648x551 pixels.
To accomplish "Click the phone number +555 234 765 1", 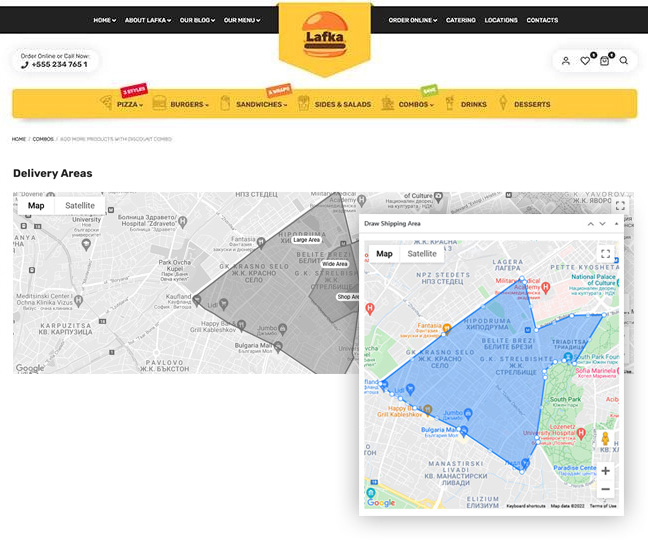I will pyautogui.click(x=57, y=64).
